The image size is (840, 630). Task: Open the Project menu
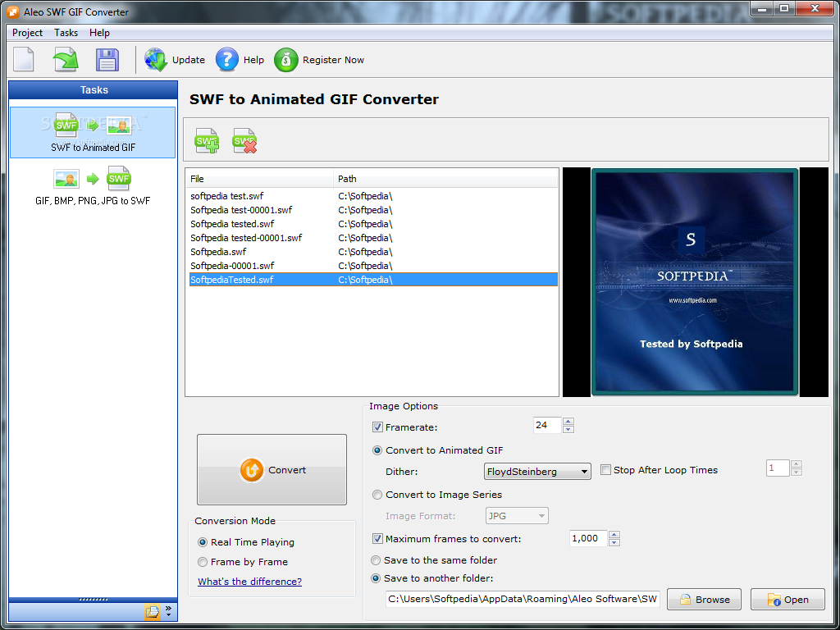[x=27, y=33]
